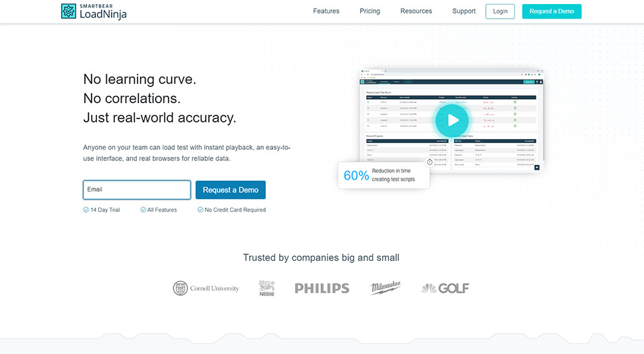Click the Login button
644x354 pixels.
pos(500,11)
